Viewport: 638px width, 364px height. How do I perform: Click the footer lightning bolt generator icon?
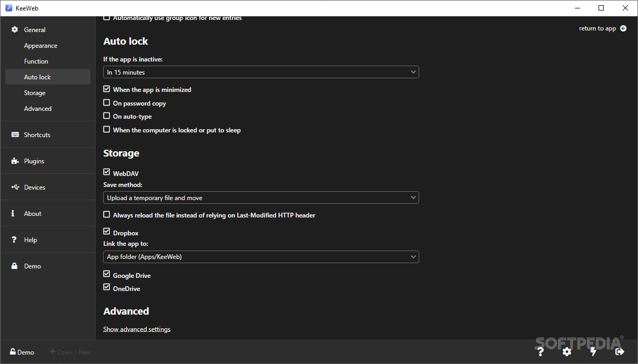click(594, 351)
